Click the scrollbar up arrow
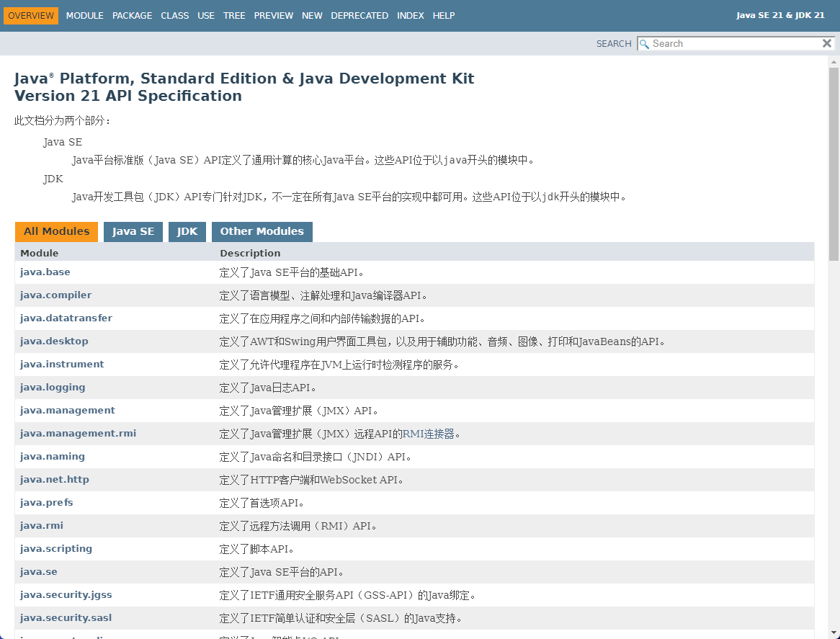Screen dimensions: 840x639 click(834, 62)
